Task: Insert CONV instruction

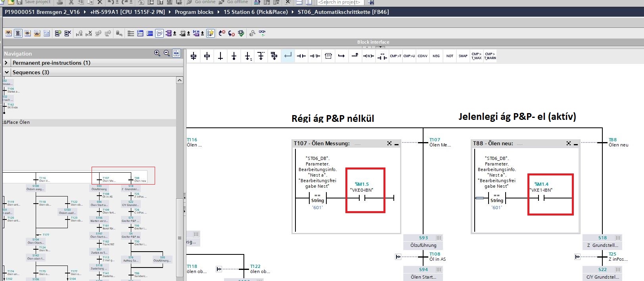Action: [423, 56]
